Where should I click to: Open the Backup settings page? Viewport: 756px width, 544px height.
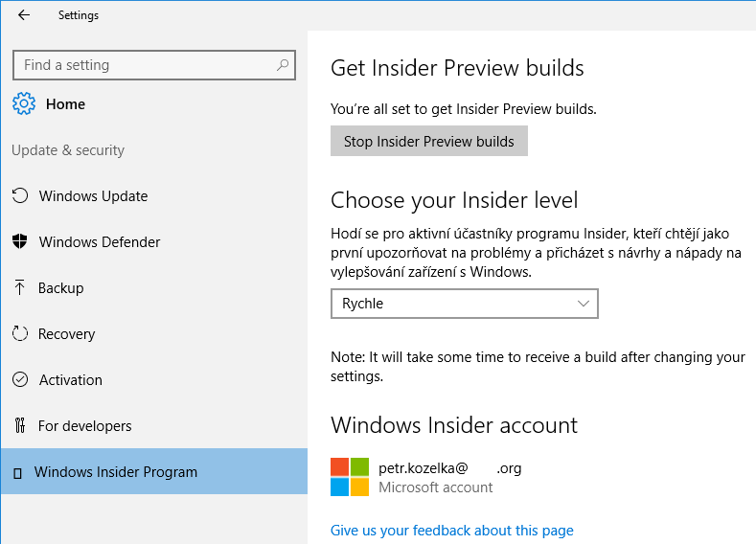pos(60,288)
